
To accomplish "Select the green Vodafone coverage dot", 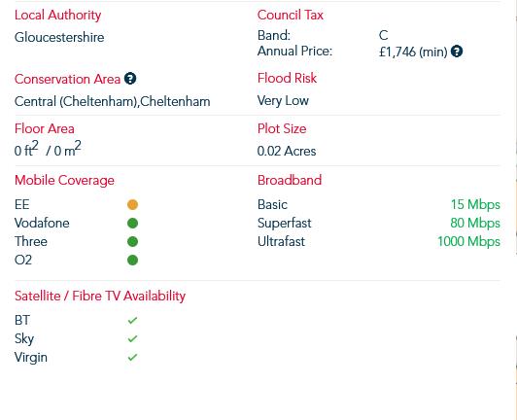I will [132, 223].
